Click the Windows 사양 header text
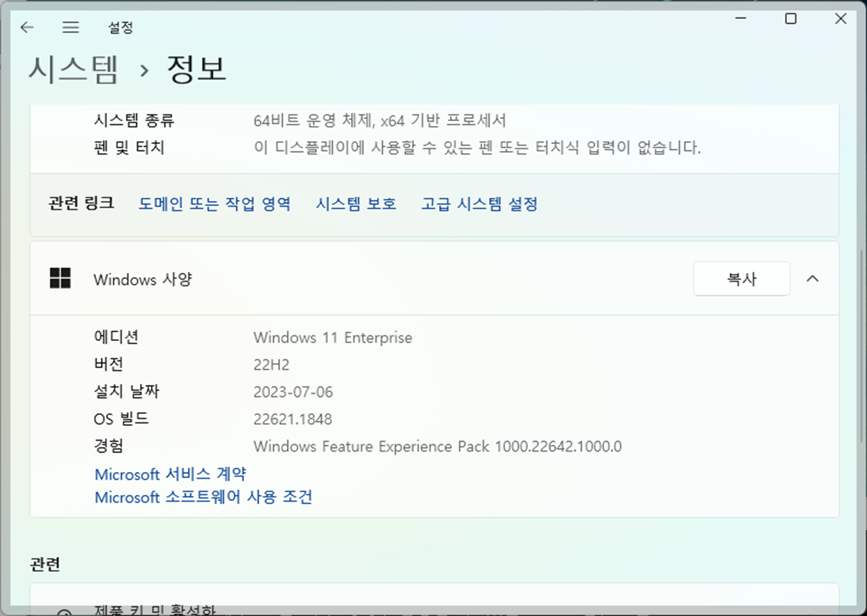The image size is (867, 616). coord(143,279)
